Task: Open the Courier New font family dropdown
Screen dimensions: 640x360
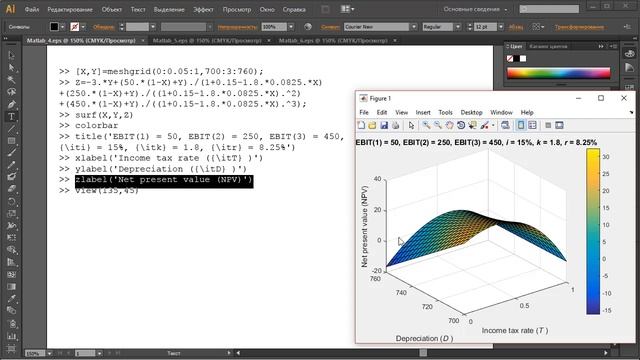Action: coord(414,27)
